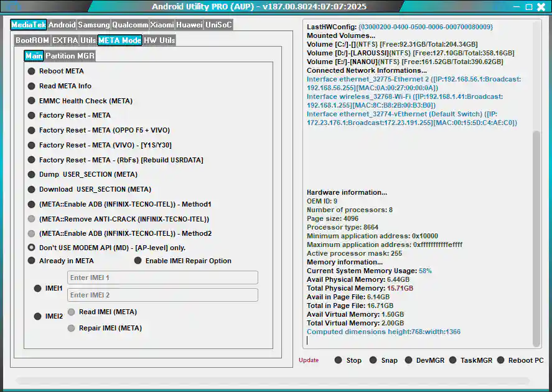Screen dimensions: 552x392
Task: Click the Enter IMEI 2 field
Action: point(162,295)
